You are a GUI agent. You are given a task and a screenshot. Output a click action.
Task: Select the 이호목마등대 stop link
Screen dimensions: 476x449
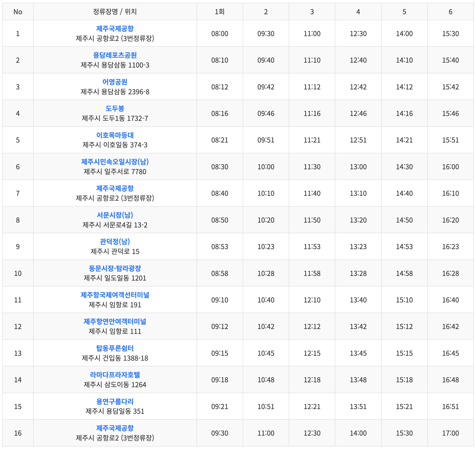[115, 135]
